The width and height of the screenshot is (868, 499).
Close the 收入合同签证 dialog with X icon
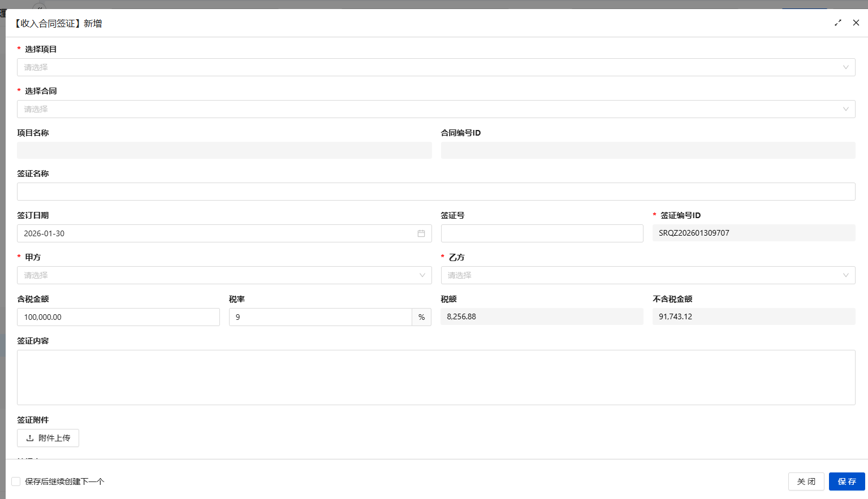(x=856, y=23)
